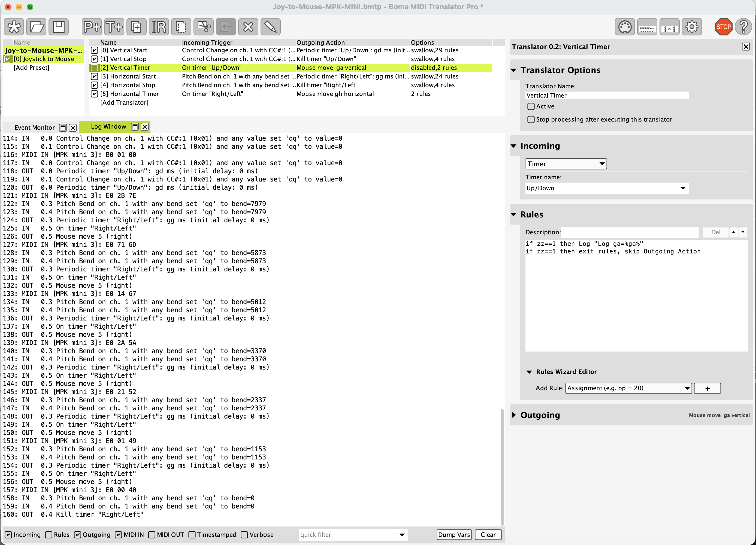Click the Add Preset P+ toolbar icon
Screen dimensions: 756x545
pyautogui.click(x=92, y=27)
